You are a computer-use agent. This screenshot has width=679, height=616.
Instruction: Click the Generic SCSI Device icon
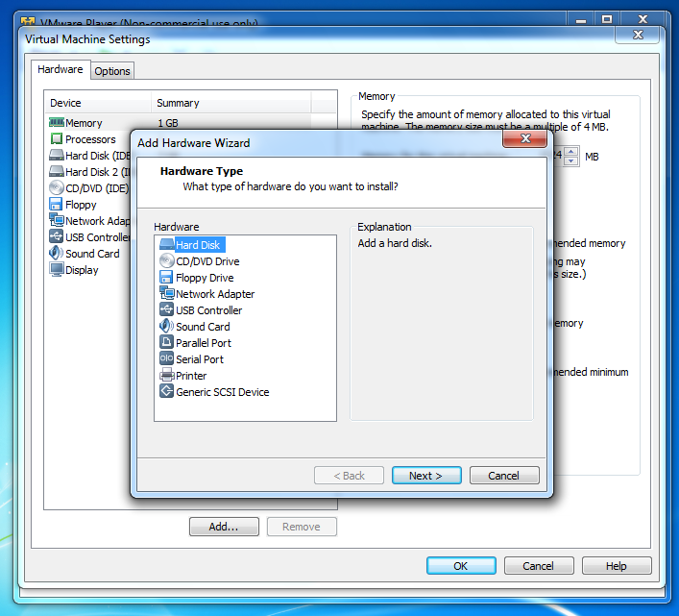click(167, 391)
